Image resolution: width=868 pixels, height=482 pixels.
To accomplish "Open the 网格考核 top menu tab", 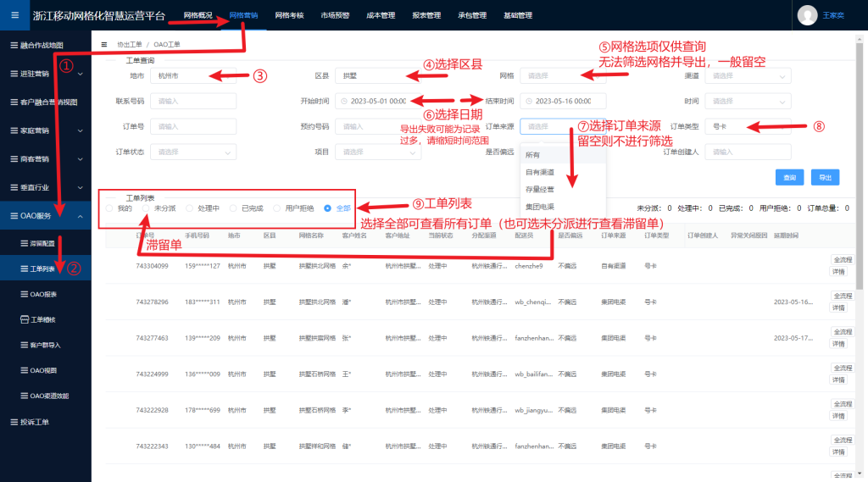I will coord(289,15).
